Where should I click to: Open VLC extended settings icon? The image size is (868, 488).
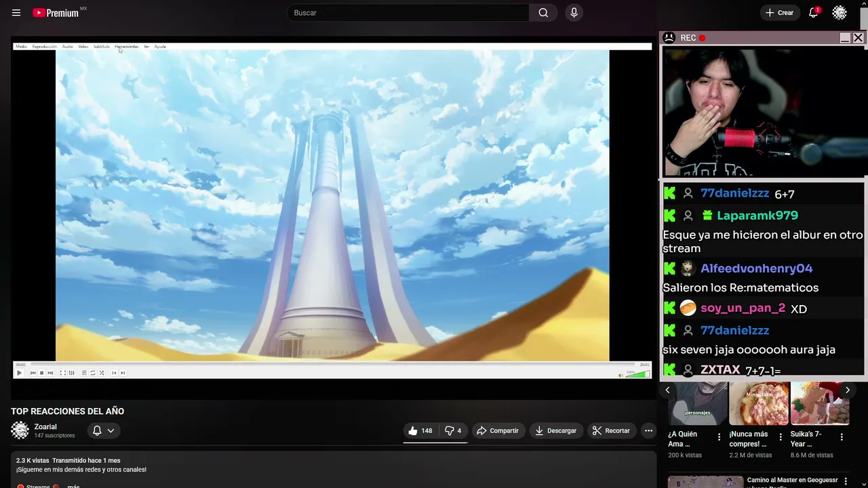(71, 373)
